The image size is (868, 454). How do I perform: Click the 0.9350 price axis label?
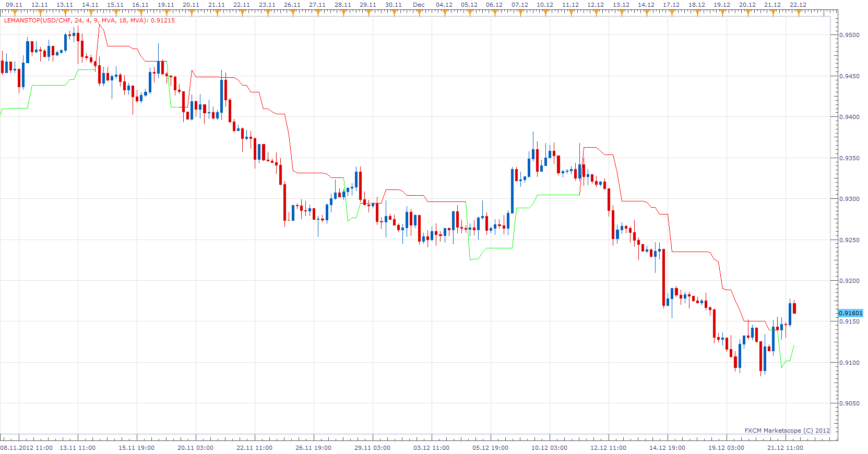pos(849,158)
